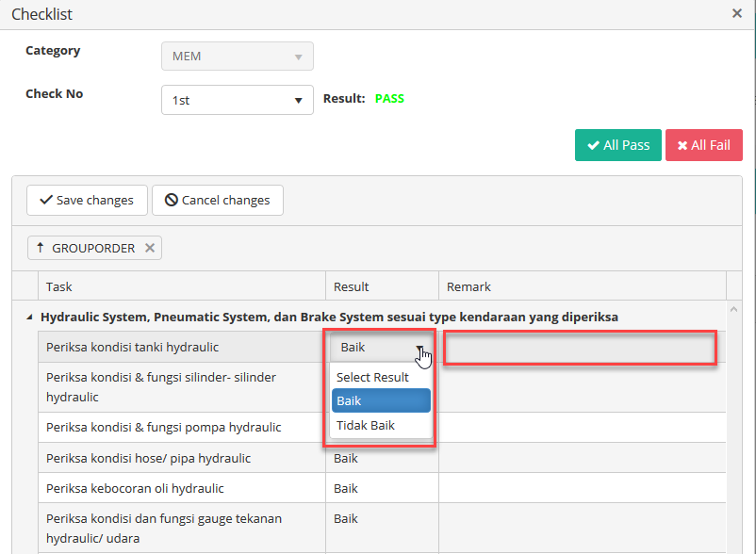Open the Check No dropdown

point(237,100)
